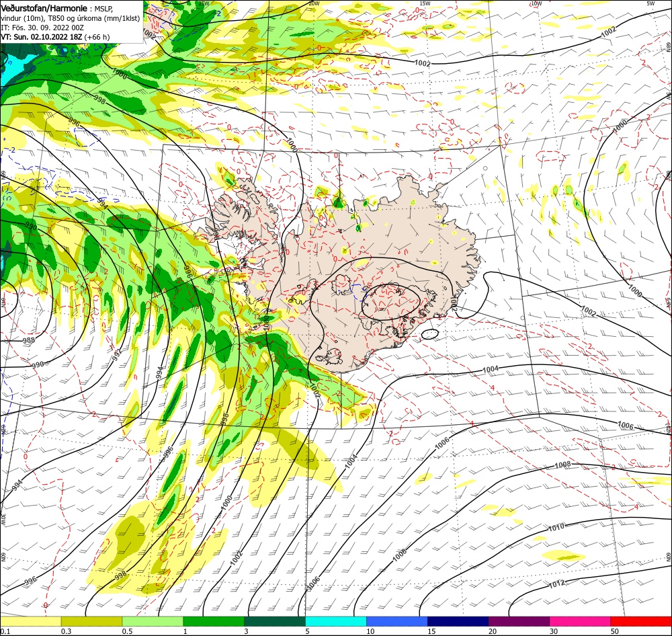Click the '15W' longitude label

tap(425, 3)
